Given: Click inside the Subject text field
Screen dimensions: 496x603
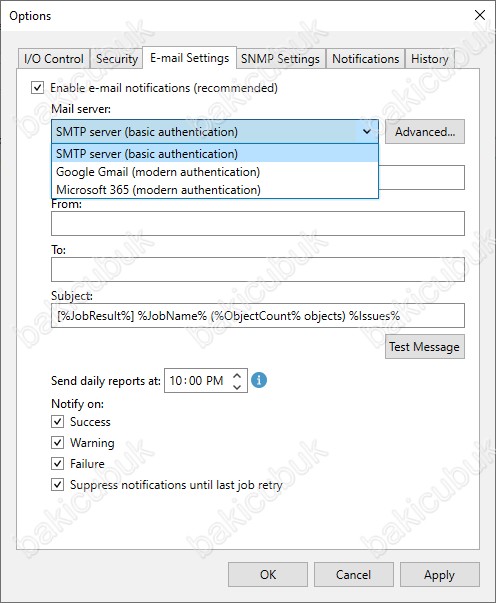Looking at the screenshot, I should pyautogui.click(x=258, y=315).
